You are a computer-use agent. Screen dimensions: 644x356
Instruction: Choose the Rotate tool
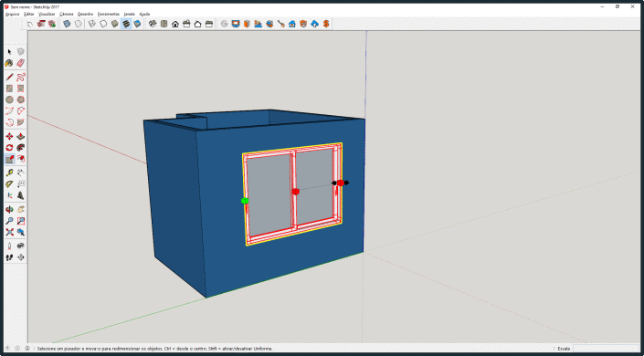9,147
